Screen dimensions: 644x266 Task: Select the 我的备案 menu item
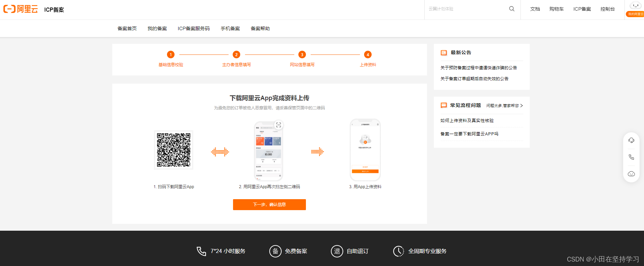coord(157,28)
